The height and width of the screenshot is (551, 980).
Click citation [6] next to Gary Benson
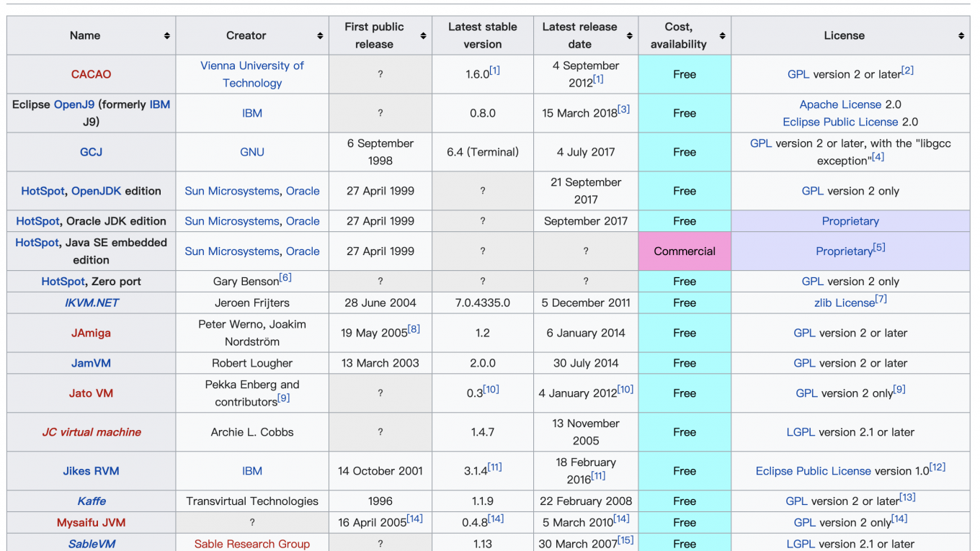(285, 277)
